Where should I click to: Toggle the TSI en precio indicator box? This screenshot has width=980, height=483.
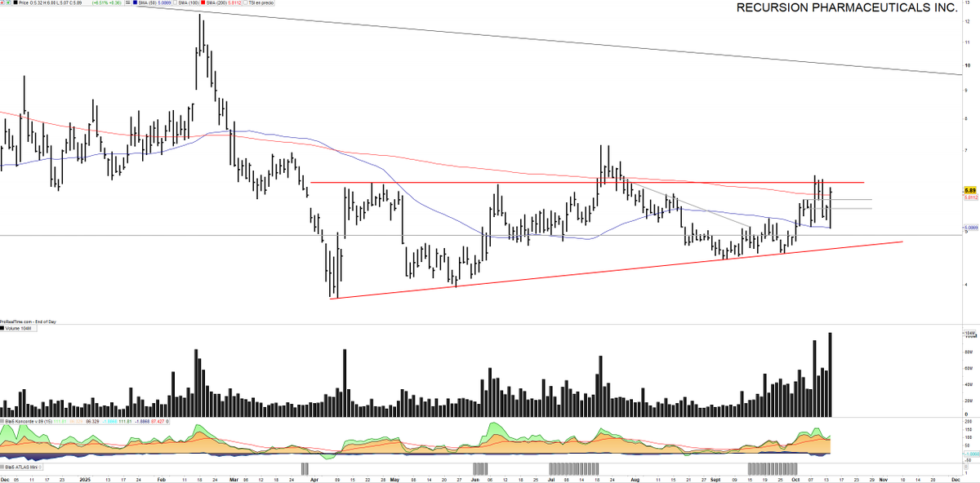tap(246, 2)
